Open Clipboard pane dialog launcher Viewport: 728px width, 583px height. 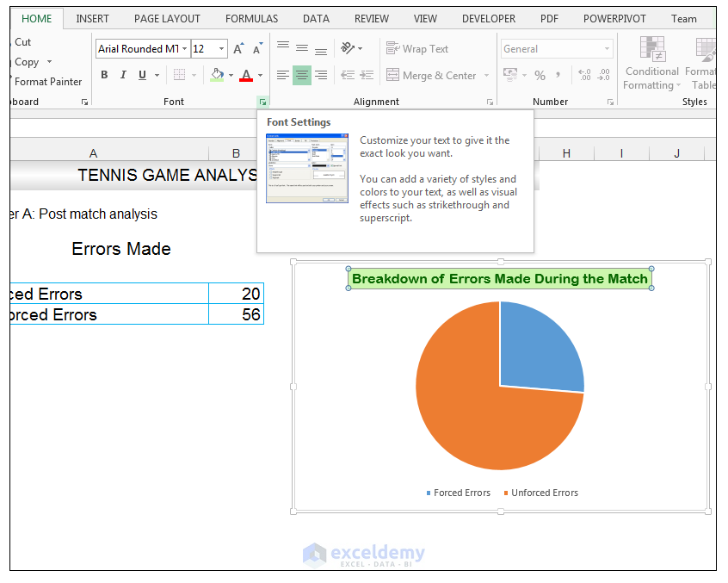point(84,102)
